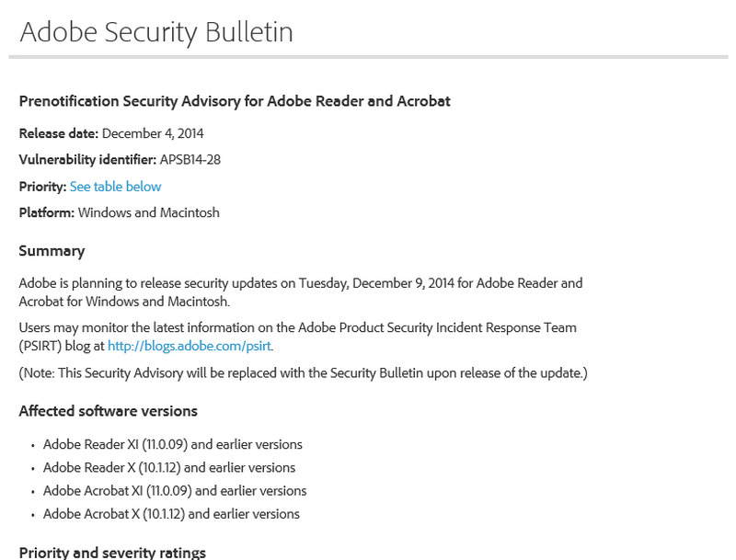Click the note about the Security Bulletin replacement
The image size is (736, 560).
click(303, 372)
